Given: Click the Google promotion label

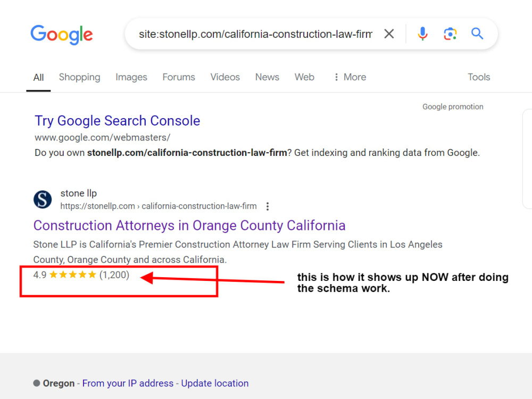Looking at the screenshot, I should click(453, 106).
